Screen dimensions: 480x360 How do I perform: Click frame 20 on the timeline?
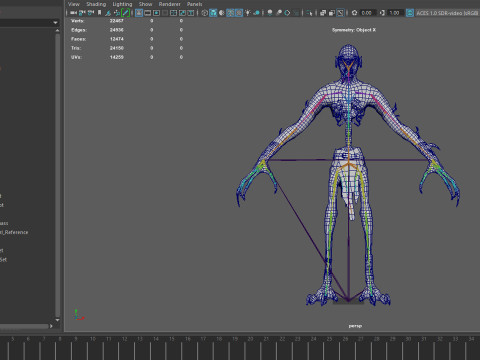pos(251,339)
